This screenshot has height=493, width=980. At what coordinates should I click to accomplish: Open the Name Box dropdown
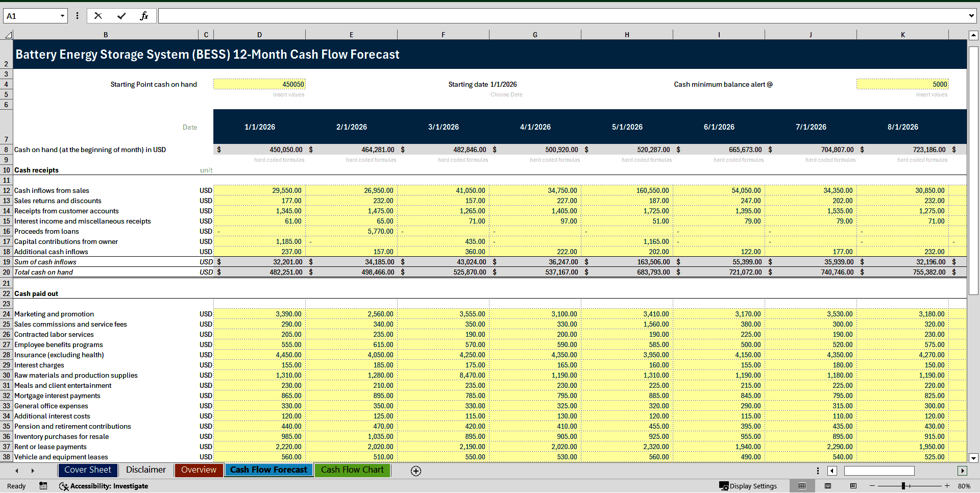[62, 16]
